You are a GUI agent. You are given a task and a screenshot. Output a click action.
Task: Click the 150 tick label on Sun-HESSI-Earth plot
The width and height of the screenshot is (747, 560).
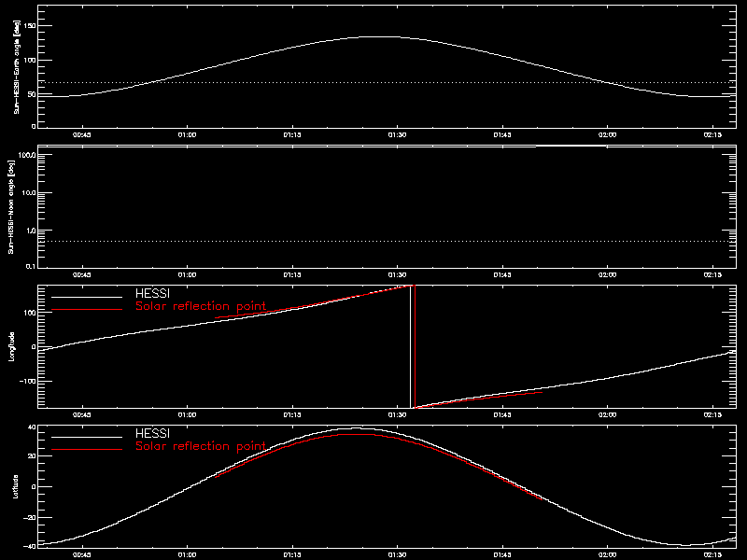coord(30,25)
